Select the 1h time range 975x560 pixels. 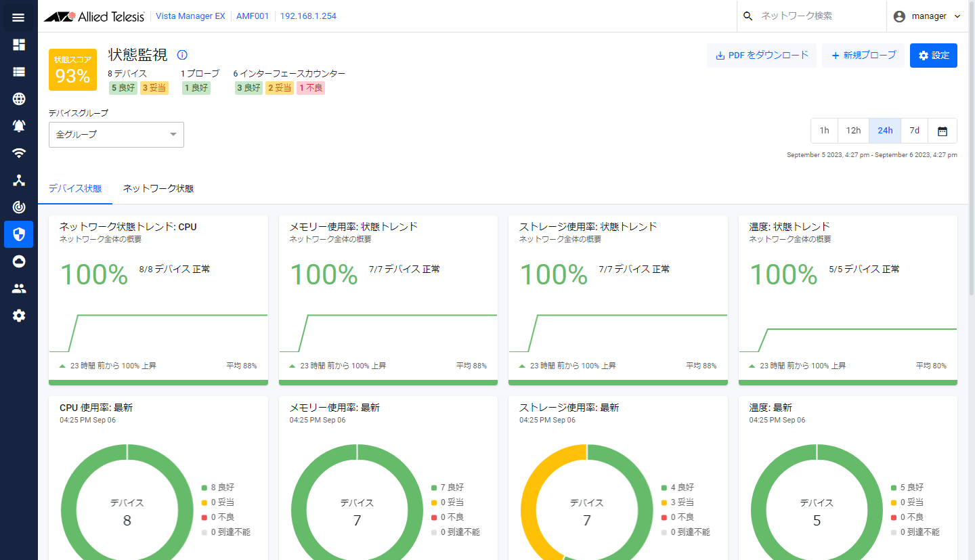pos(824,131)
